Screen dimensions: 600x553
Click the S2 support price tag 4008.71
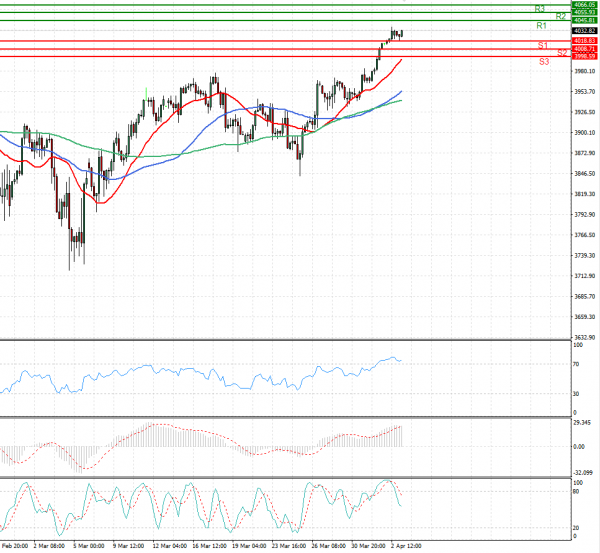pos(584,49)
